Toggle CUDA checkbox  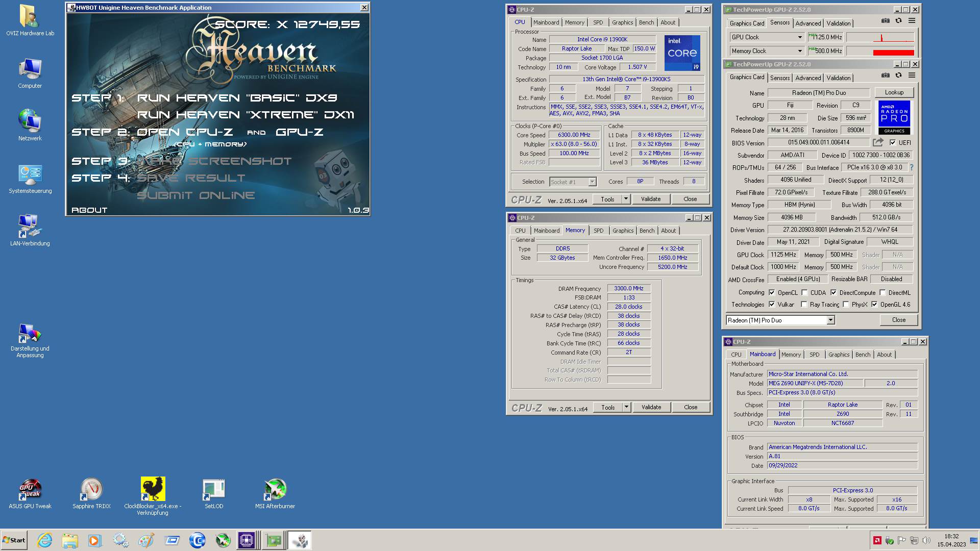coord(804,293)
